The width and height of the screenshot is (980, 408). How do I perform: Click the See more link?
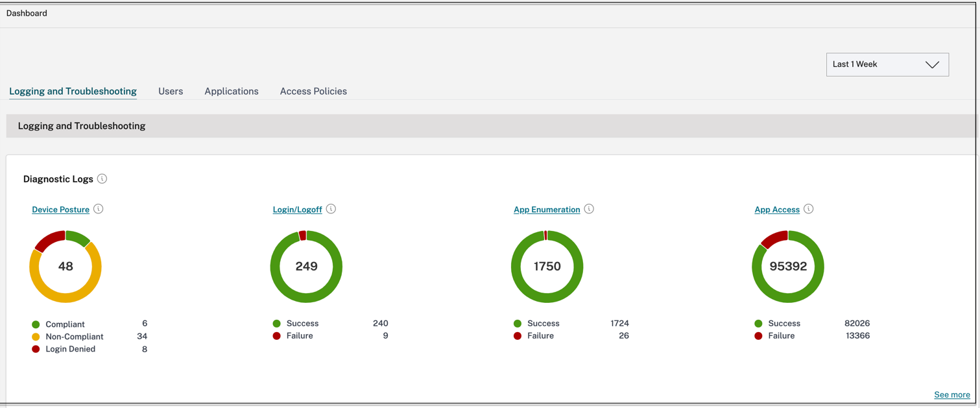click(x=951, y=394)
